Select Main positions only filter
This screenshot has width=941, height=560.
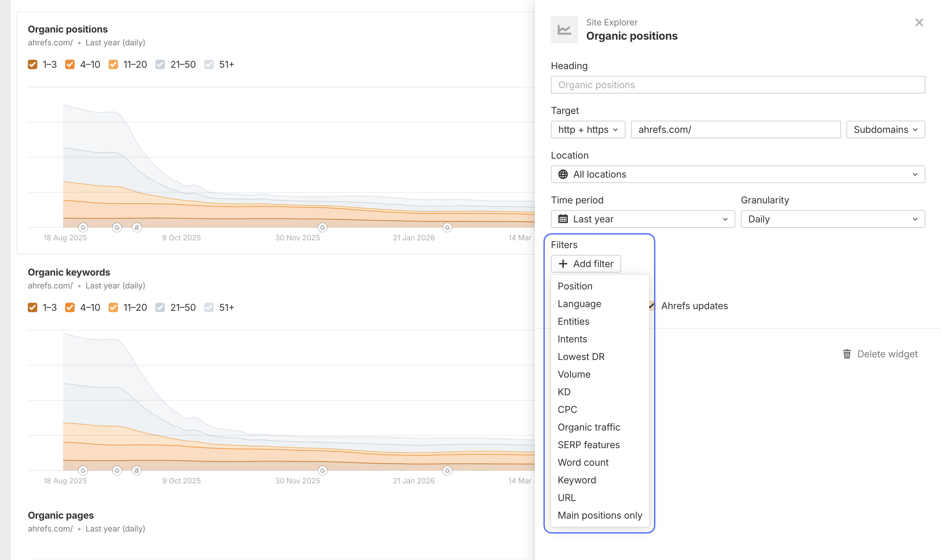[600, 516]
